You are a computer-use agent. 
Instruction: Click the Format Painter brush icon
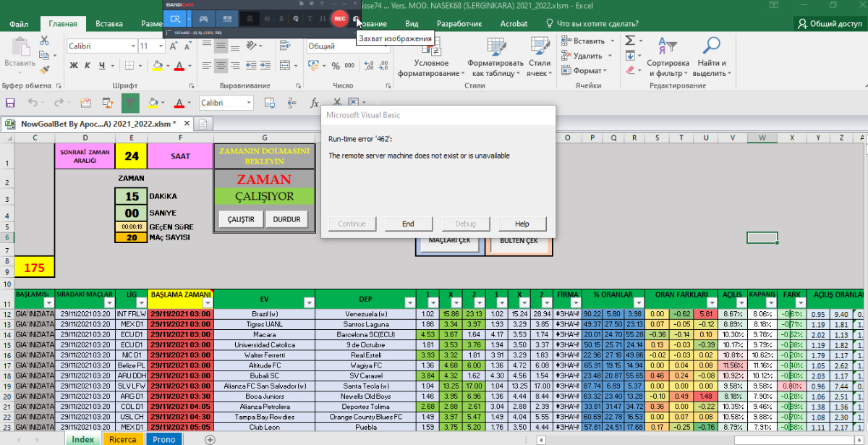[x=44, y=70]
